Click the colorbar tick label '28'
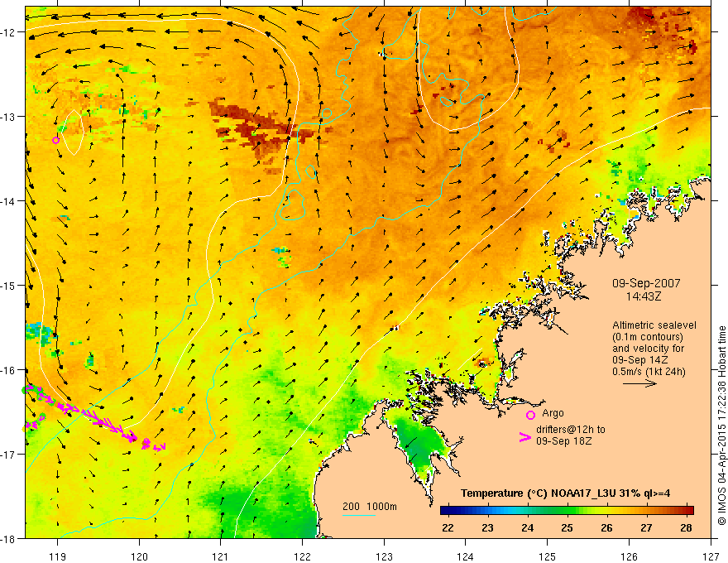Viewport: 728px width, 563px height. 686,527
